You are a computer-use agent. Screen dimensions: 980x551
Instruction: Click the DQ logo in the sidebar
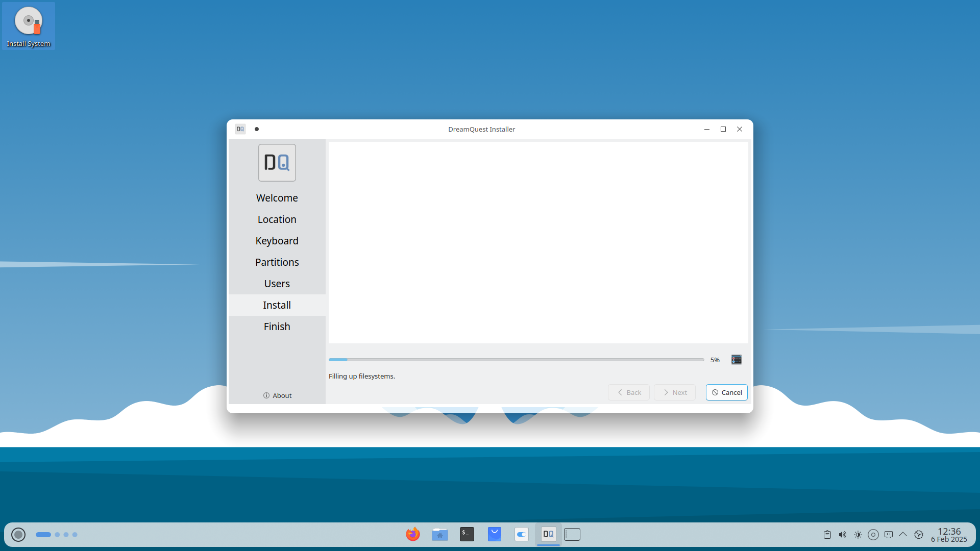277,163
